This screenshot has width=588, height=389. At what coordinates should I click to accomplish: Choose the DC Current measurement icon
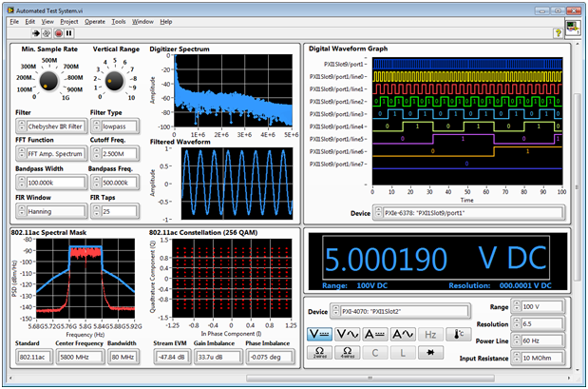click(376, 333)
